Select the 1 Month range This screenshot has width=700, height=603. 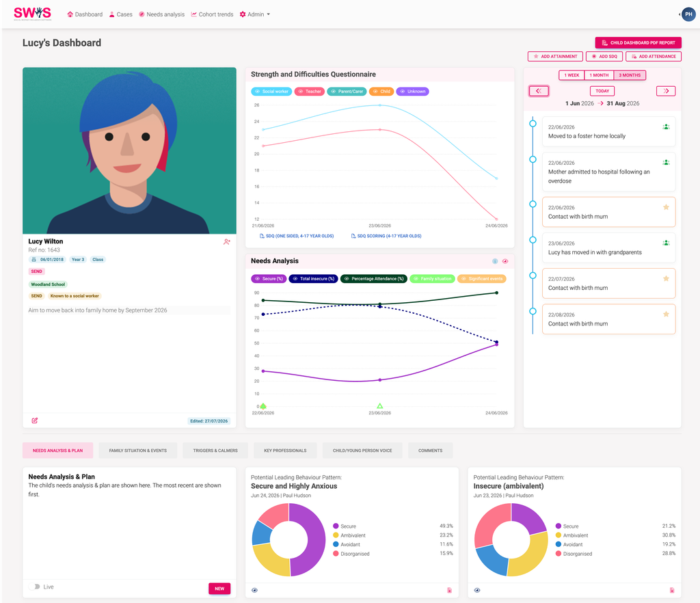pos(599,75)
